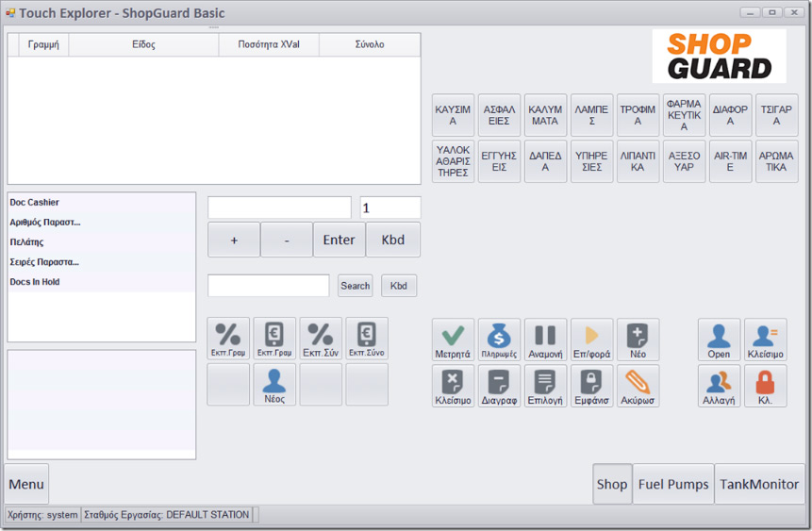Pick the ΔΙΑΦΟΡΑ category

730,115
